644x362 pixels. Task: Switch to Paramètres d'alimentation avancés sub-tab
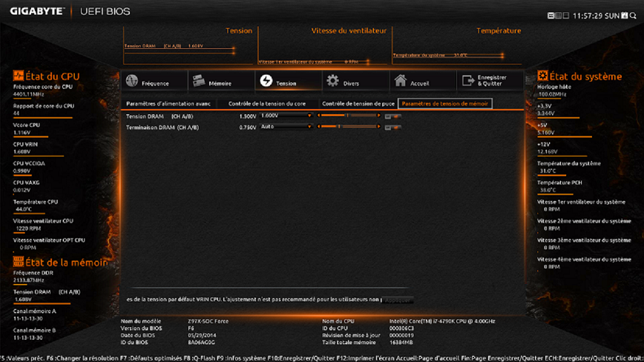[x=168, y=104]
